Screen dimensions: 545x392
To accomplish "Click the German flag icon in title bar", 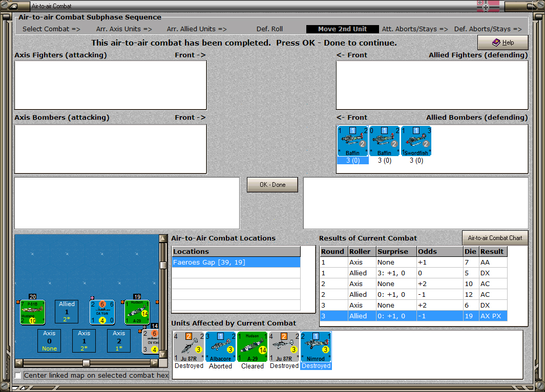I will coord(488,6).
